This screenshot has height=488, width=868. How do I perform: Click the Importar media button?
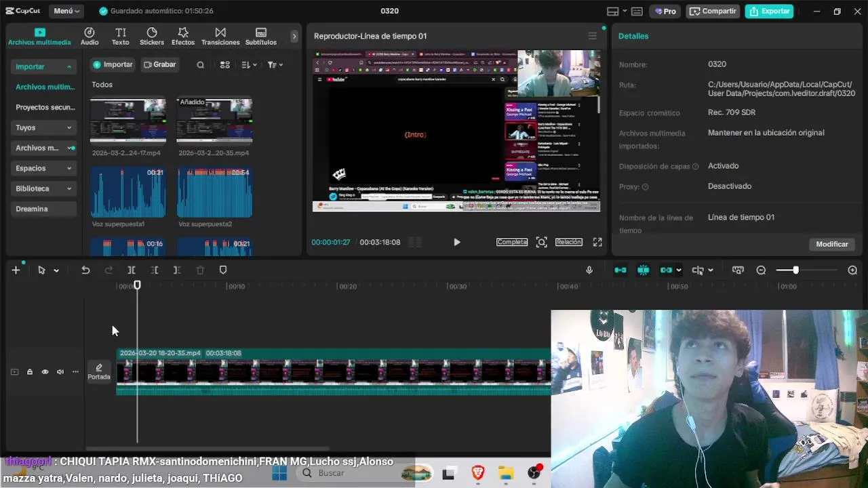click(x=113, y=64)
